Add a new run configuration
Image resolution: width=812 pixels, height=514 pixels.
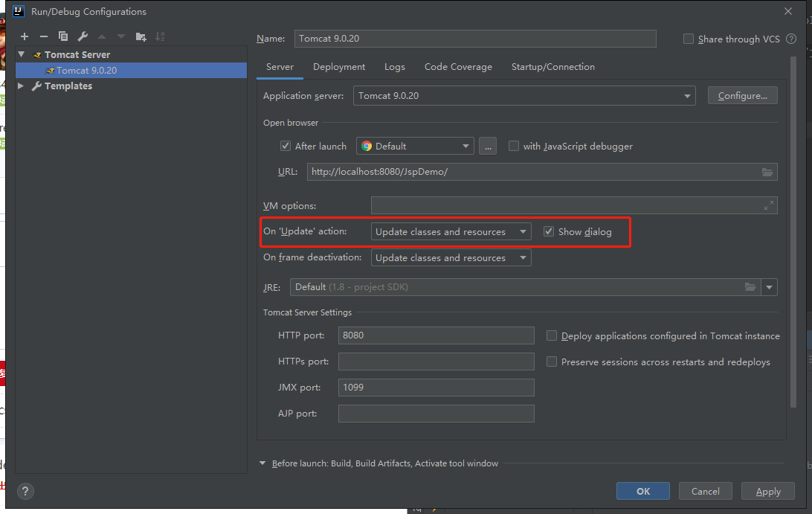click(25, 36)
